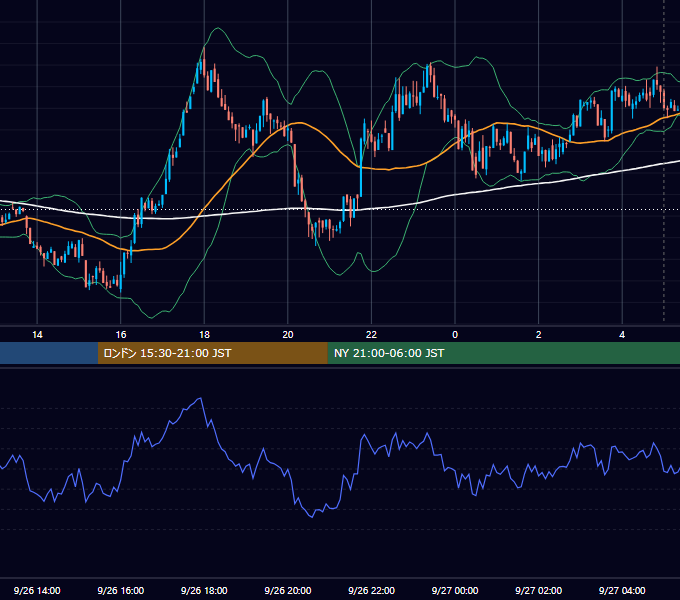Click the 14 label on the upper time axis
This screenshot has height=600, width=680.
[37, 335]
